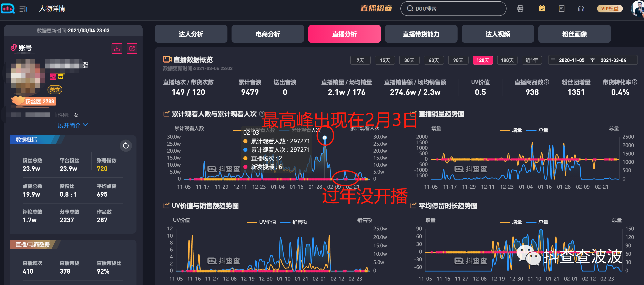
Task: Toggle 增量 legend in 平均停留时长趋势图
Action: point(511,222)
